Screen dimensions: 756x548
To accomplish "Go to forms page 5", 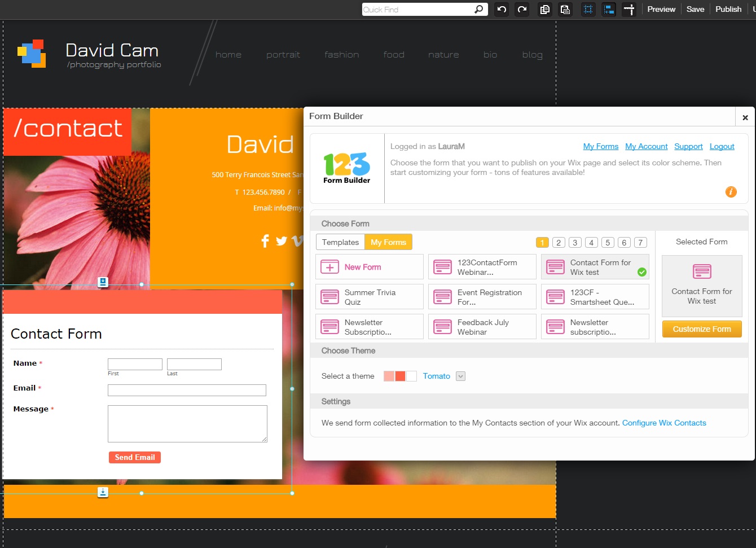I will 608,243.
